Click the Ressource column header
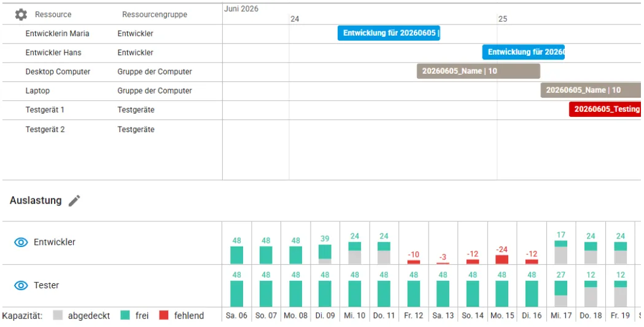Viewport: 644px width, 327px height. pos(53,14)
